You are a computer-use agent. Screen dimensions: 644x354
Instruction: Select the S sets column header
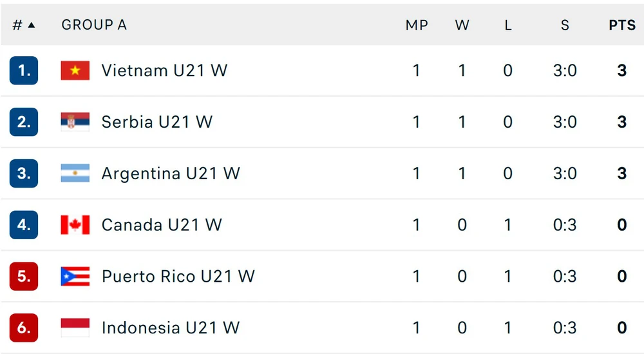(x=565, y=25)
